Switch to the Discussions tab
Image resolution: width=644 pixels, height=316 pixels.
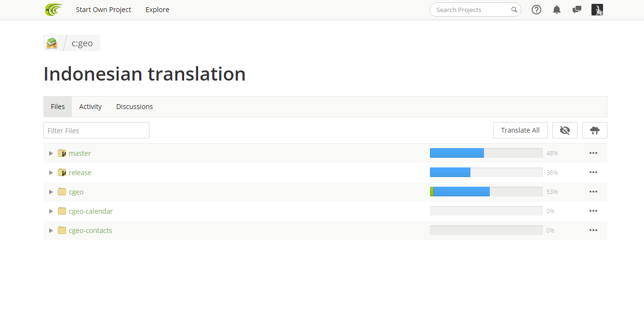pyautogui.click(x=134, y=107)
